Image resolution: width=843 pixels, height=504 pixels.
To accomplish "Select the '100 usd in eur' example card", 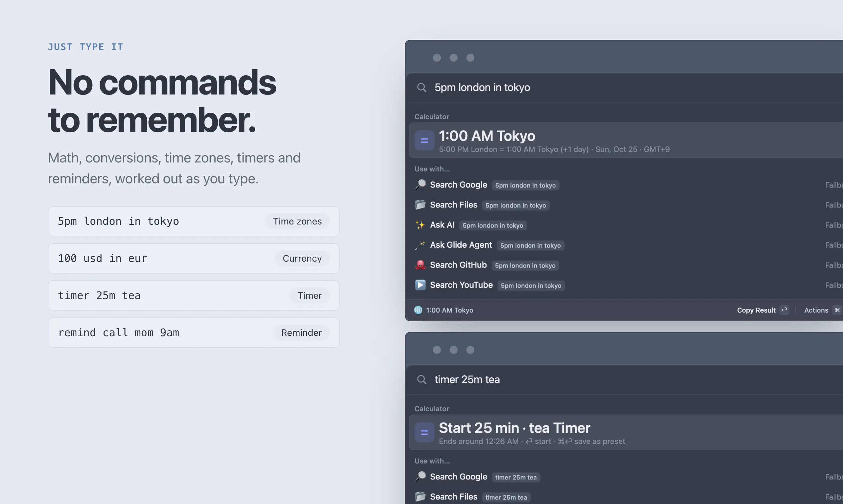I will pyautogui.click(x=193, y=258).
